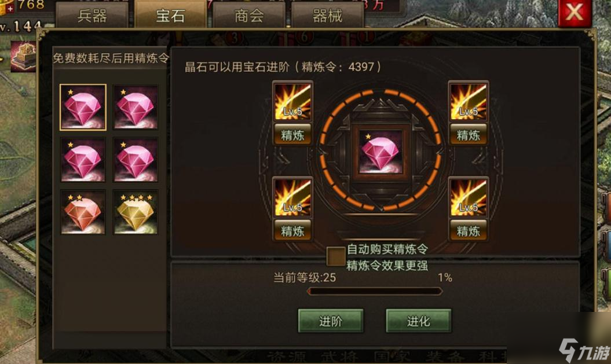
Task: Click the 进化 button
Action: [419, 321]
